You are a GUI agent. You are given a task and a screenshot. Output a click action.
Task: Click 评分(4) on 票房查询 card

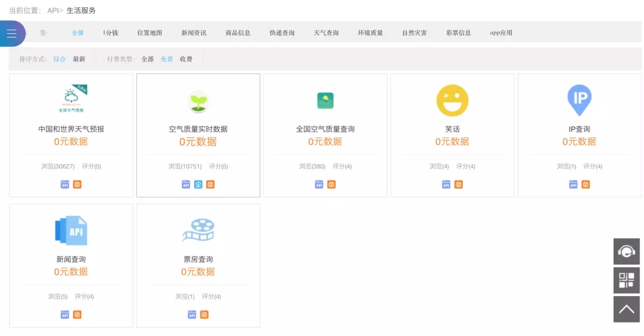pos(211,297)
